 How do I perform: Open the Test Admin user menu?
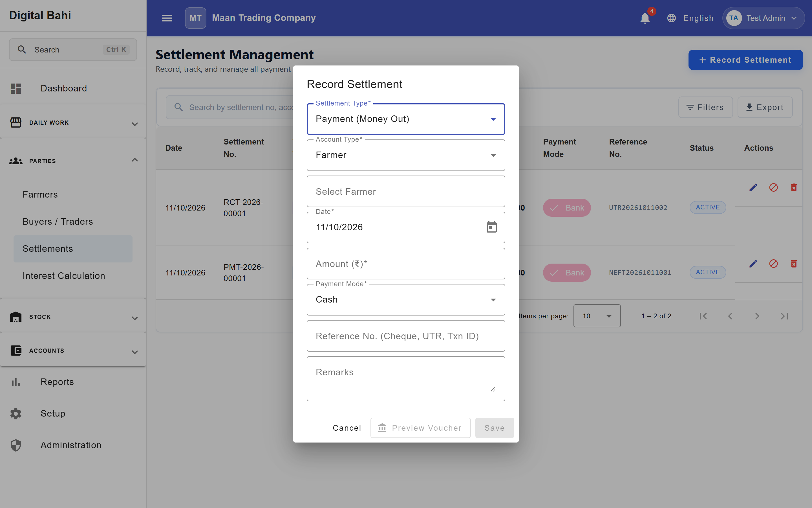tap(763, 18)
